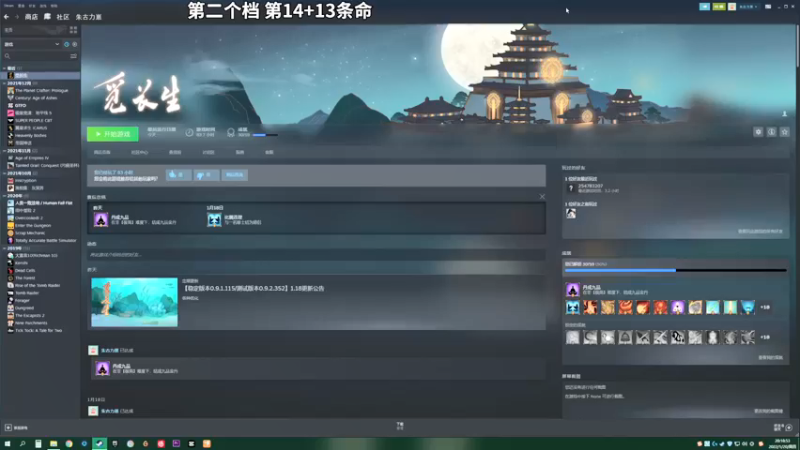Select Scrap Mechanic
800x450 pixels.
point(30,233)
